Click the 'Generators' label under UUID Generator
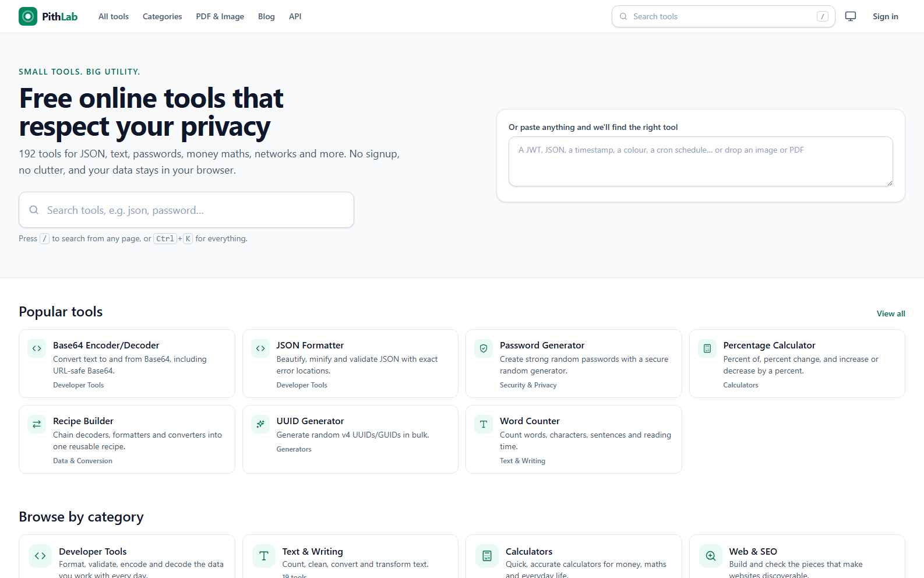Image resolution: width=924 pixels, height=578 pixels. click(x=294, y=449)
